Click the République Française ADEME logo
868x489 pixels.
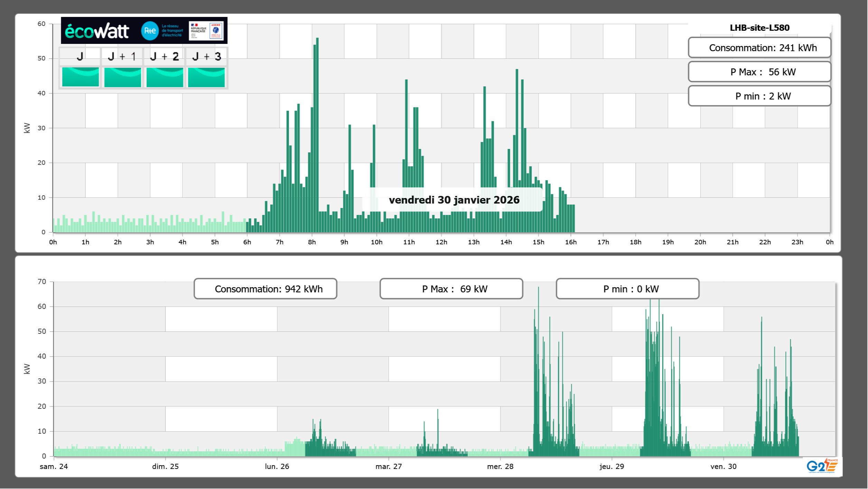[x=206, y=31]
